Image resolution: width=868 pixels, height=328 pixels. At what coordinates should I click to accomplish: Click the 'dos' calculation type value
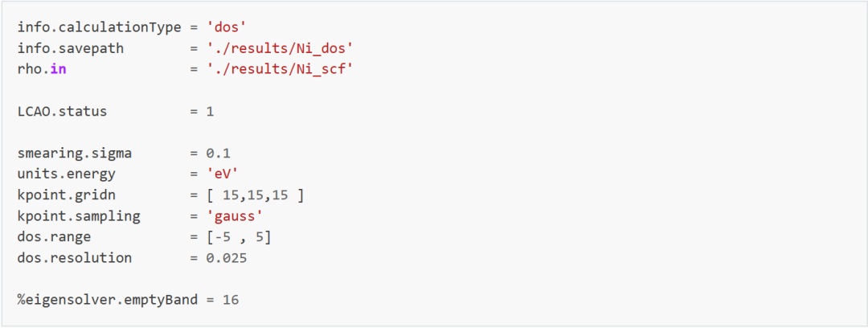tap(227, 27)
